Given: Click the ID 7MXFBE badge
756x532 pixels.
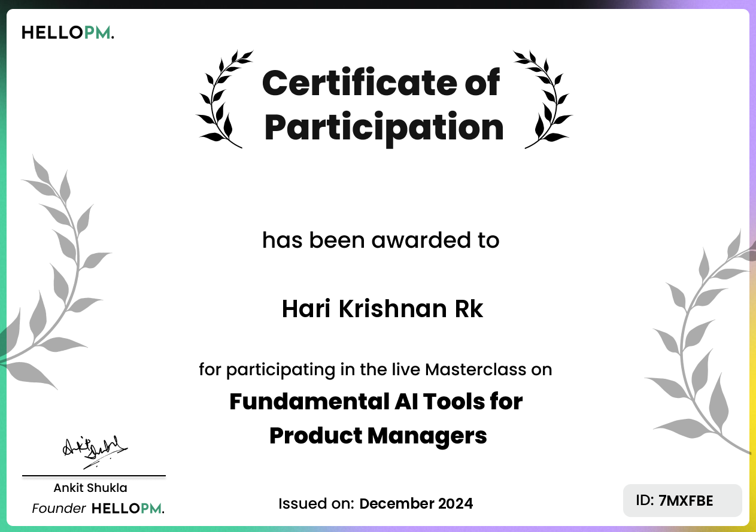Looking at the screenshot, I should coord(682,500).
